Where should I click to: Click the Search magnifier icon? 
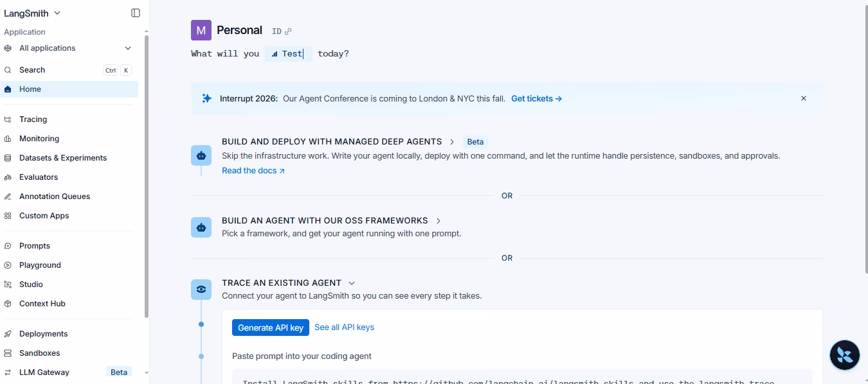pos(8,70)
